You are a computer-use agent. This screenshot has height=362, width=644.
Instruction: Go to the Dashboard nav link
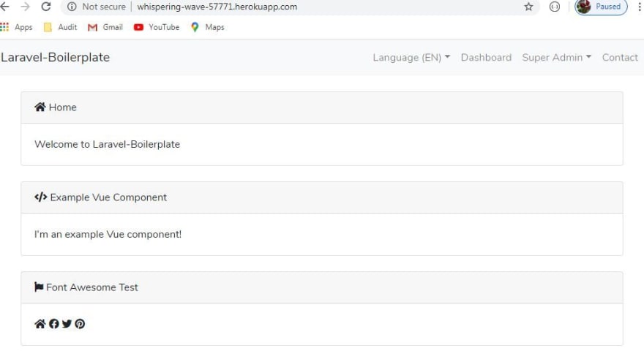point(486,58)
